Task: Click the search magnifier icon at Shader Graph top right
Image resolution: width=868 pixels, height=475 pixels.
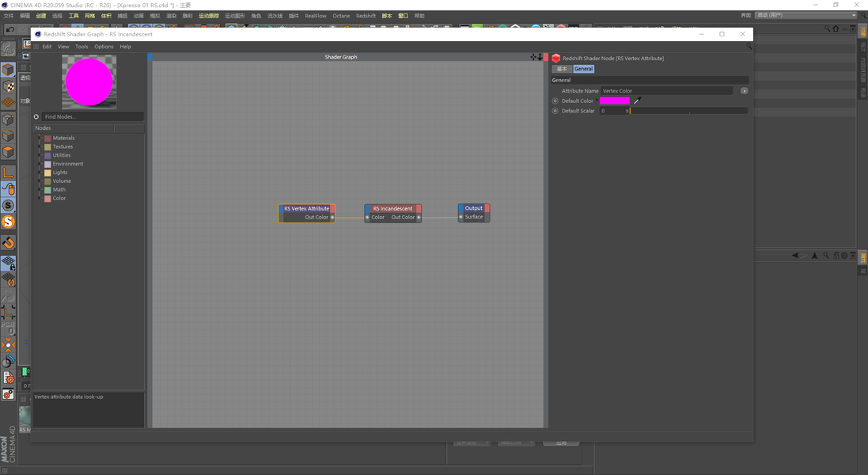Action: pyautogui.click(x=749, y=47)
